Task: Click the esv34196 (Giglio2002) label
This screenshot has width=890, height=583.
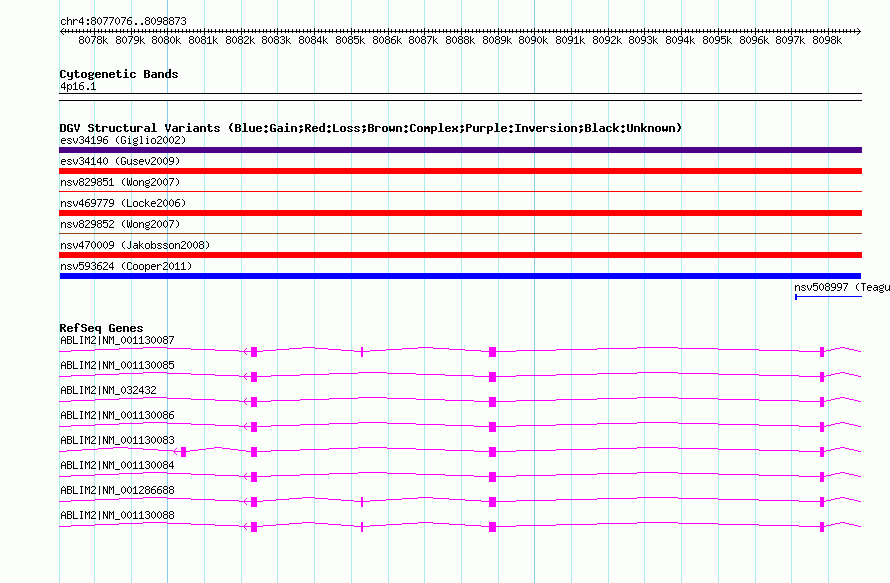Action: (x=123, y=140)
